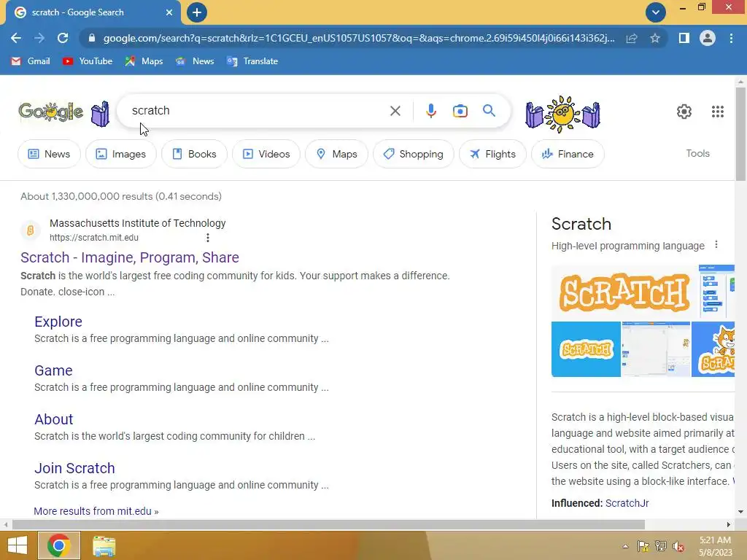Open the search Tools options
747x560 pixels.
click(697, 153)
